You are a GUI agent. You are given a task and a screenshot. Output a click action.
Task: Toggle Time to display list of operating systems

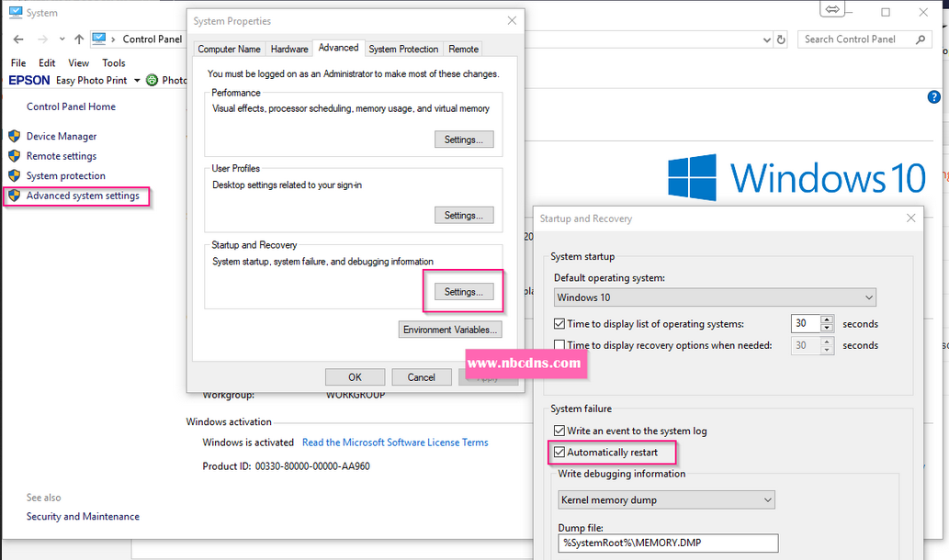tap(559, 323)
